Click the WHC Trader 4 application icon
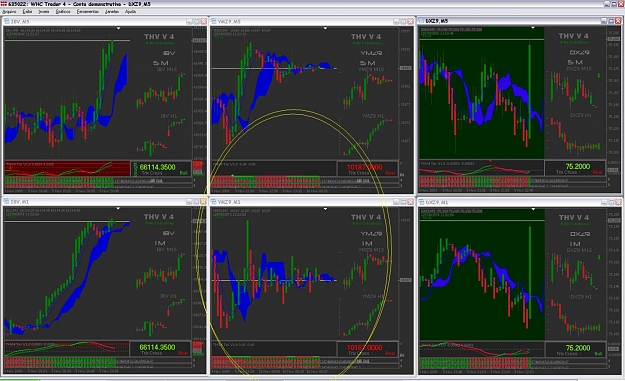This screenshot has height=381, width=625. pyautogui.click(x=4, y=4)
